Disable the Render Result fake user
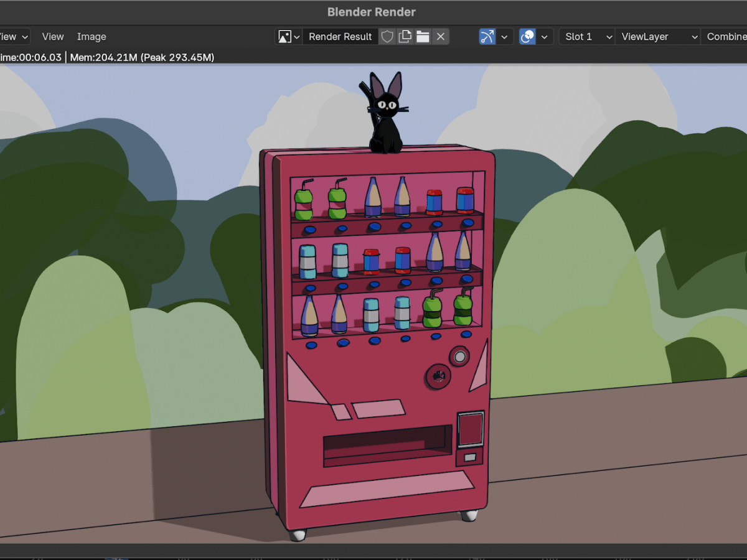Screen dimensions: 747x560 click(x=387, y=37)
